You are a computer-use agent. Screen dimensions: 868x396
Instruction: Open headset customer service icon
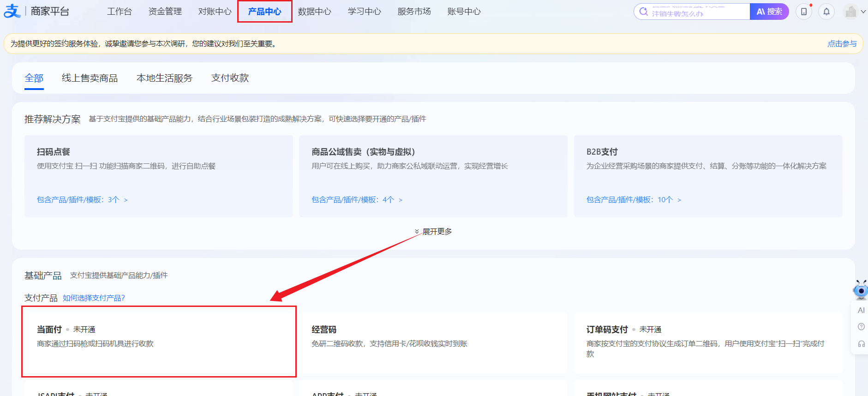coord(861,344)
